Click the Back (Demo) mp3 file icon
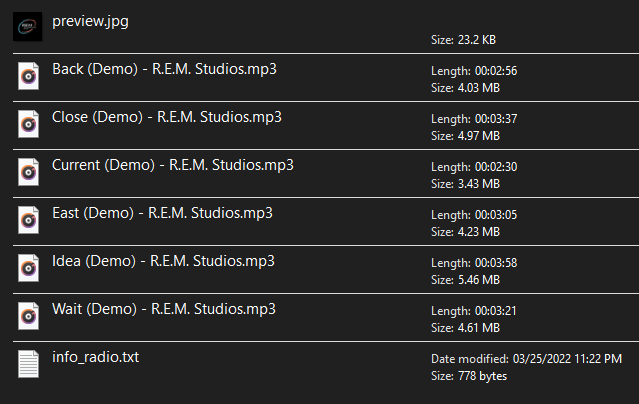The height and width of the screenshot is (404, 639). click(28, 76)
